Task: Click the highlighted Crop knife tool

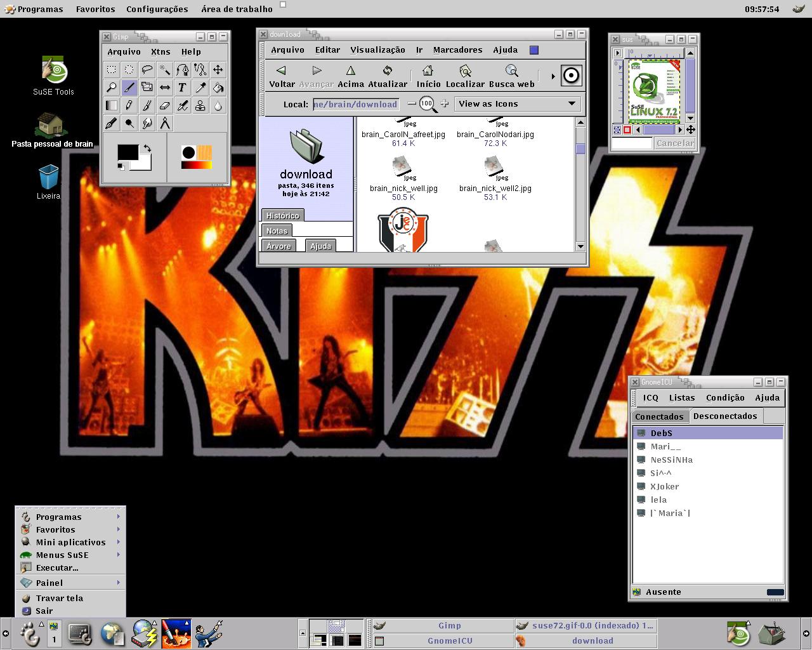Action: click(x=129, y=88)
